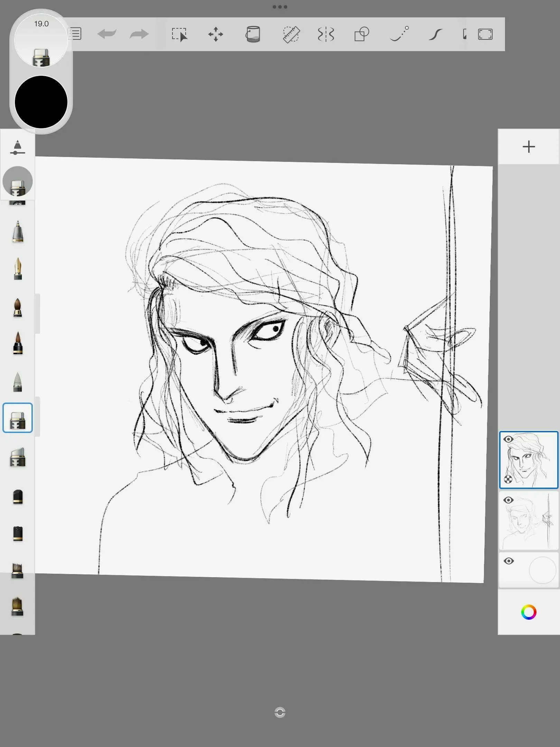Redo the undone stroke

139,34
